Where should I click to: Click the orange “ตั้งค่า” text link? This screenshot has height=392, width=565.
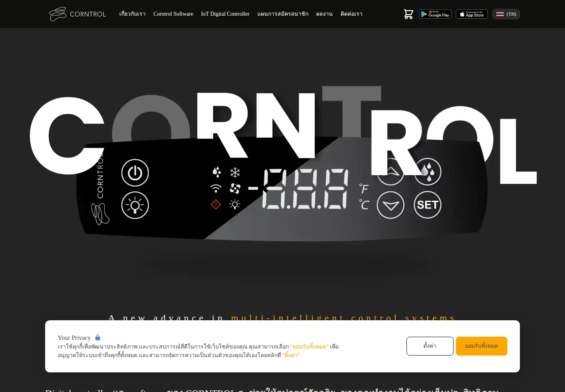(x=291, y=355)
